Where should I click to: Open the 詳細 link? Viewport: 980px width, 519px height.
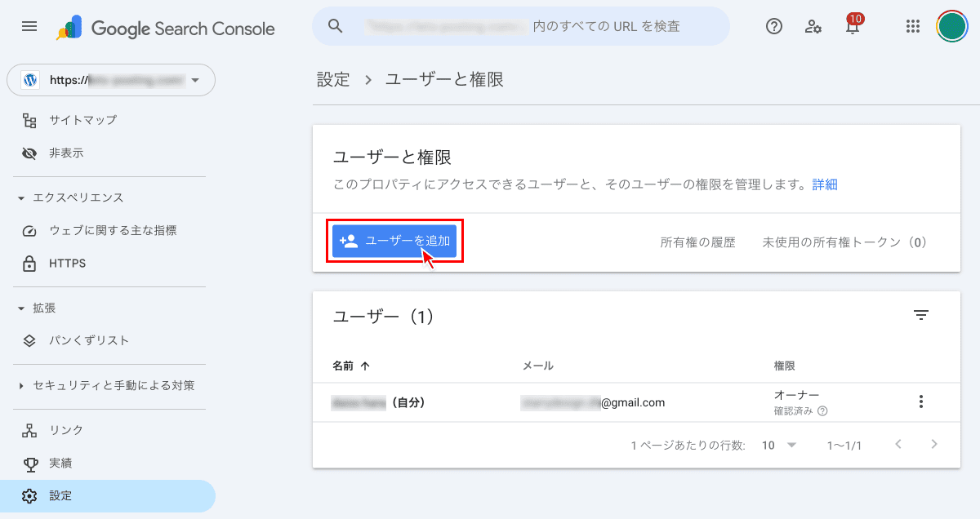(x=824, y=184)
